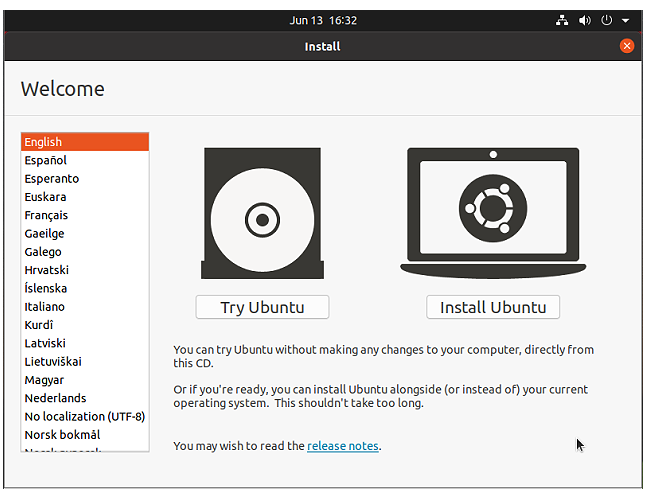Close the Install window
Screen dimensions: 652x493
tap(627, 46)
